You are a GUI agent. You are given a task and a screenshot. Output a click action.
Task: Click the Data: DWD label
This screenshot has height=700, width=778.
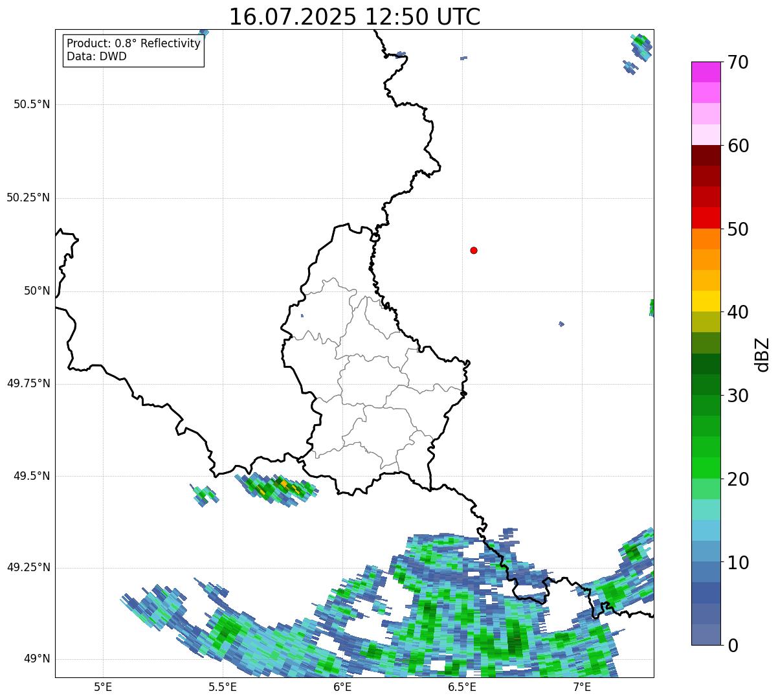[96, 56]
